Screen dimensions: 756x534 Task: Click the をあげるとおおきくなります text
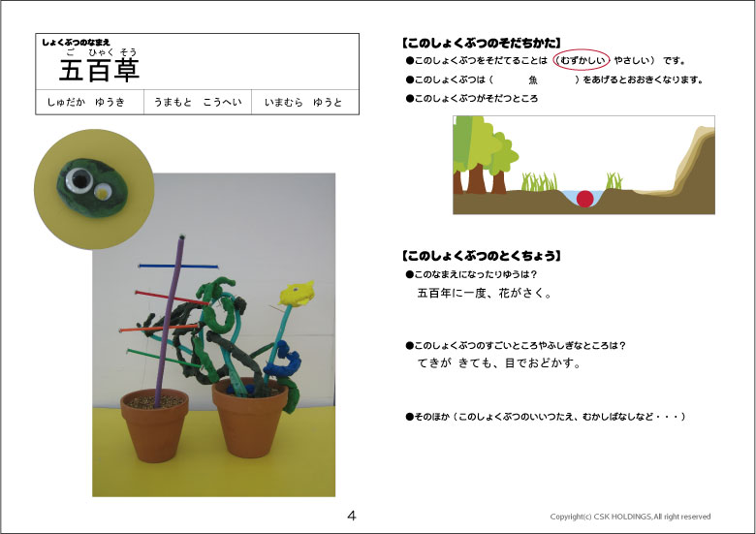644,80
